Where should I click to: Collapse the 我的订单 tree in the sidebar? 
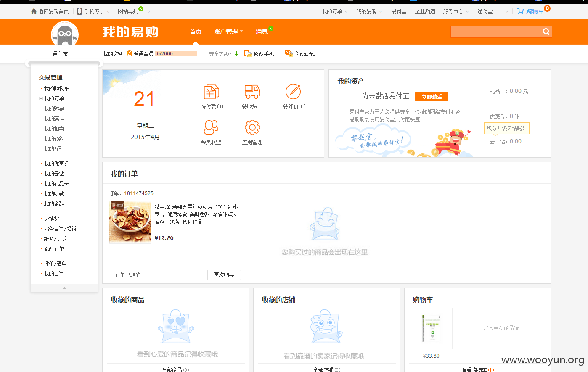click(41, 98)
